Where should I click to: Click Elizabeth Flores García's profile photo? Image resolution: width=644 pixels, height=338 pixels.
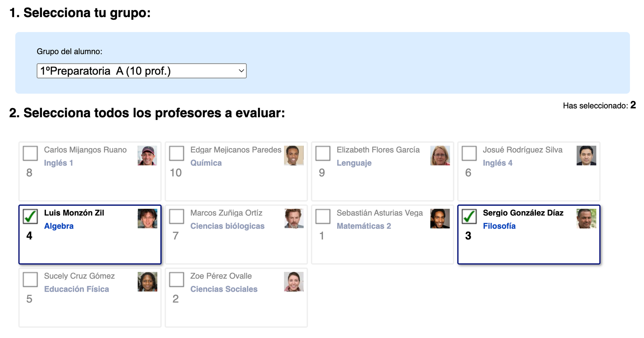pyautogui.click(x=440, y=155)
